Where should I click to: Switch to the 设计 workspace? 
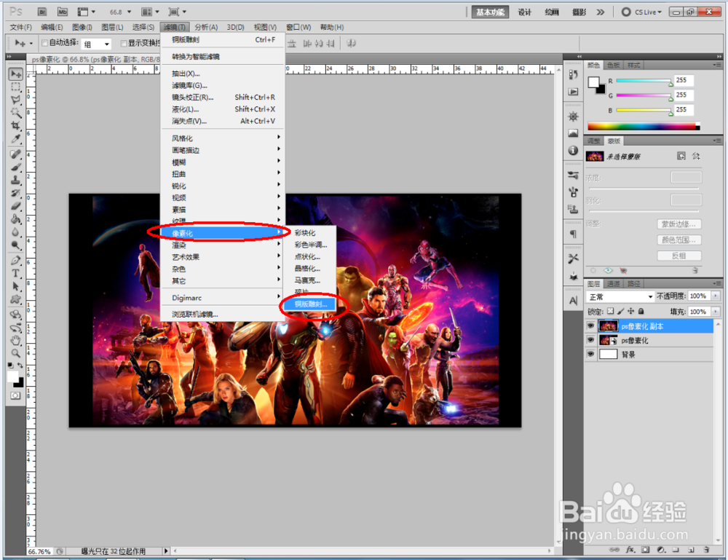(525, 12)
